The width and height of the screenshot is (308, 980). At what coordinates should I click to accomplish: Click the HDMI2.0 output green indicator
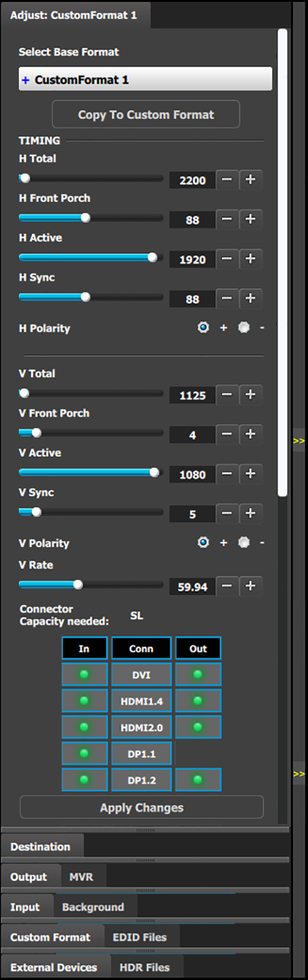tap(198, 727)
